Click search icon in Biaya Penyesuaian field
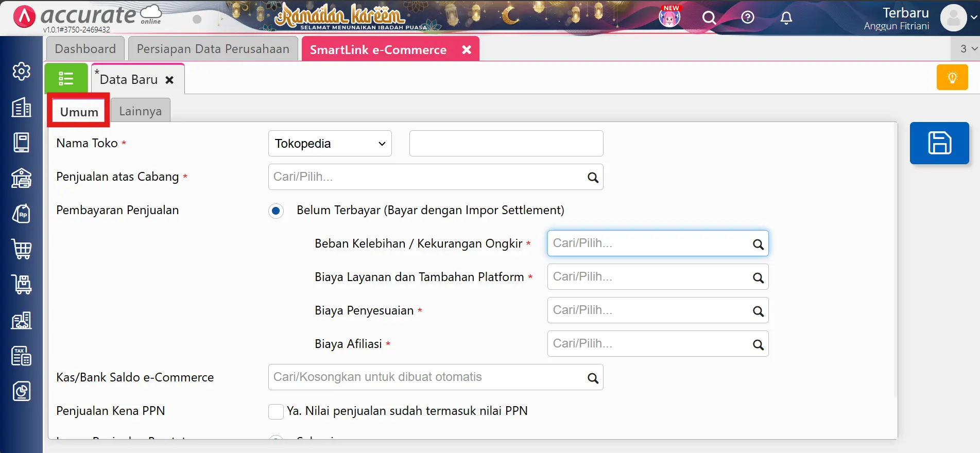This screenshot has height=453, width=980. (x=758, y=311)
